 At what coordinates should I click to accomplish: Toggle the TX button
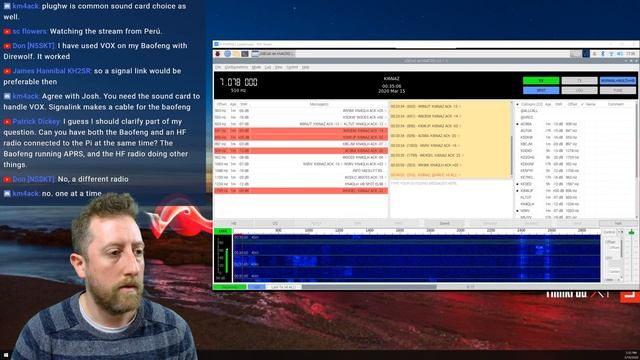coord(579,81)
